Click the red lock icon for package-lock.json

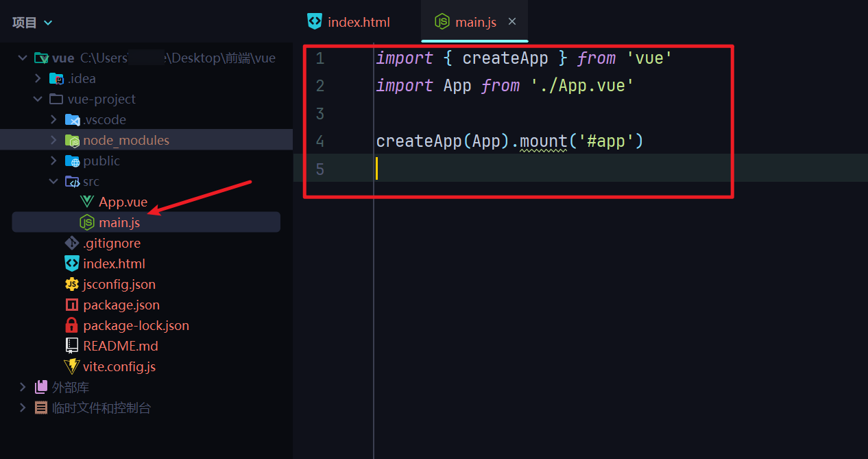click(x=71, y=325)
